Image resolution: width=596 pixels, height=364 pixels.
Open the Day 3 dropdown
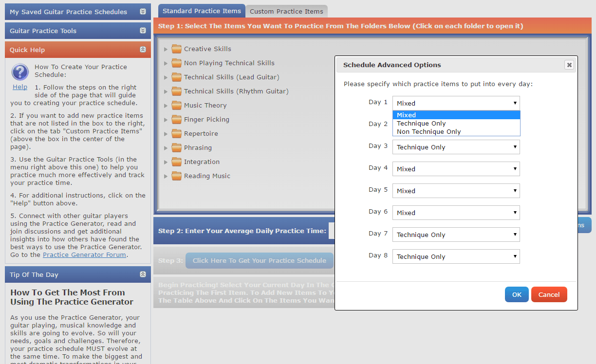[456, 147]
